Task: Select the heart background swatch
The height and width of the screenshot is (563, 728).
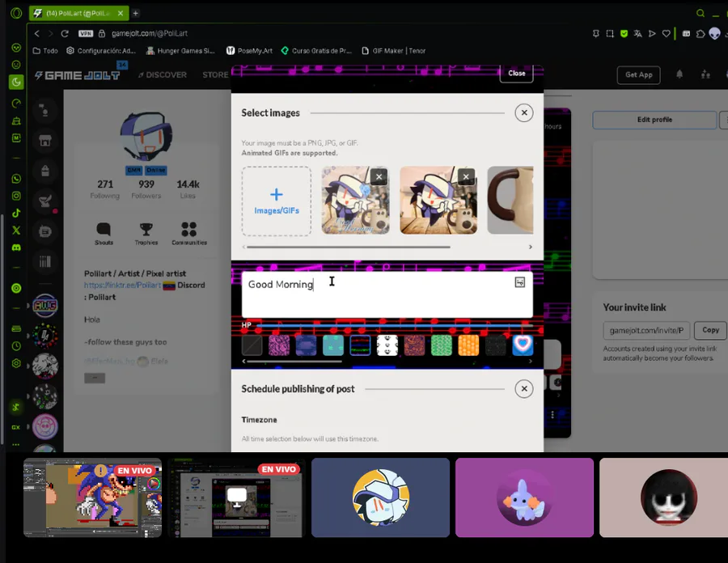Action: [523, 345]
